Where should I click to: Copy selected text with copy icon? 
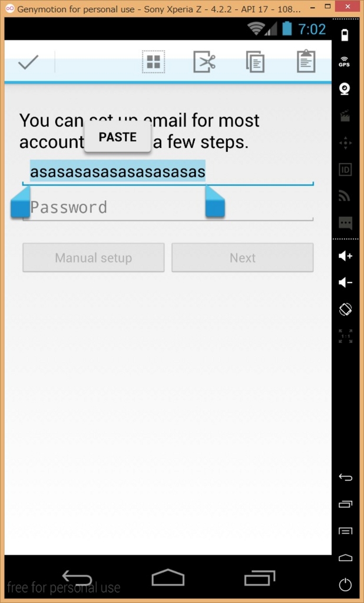255,62
